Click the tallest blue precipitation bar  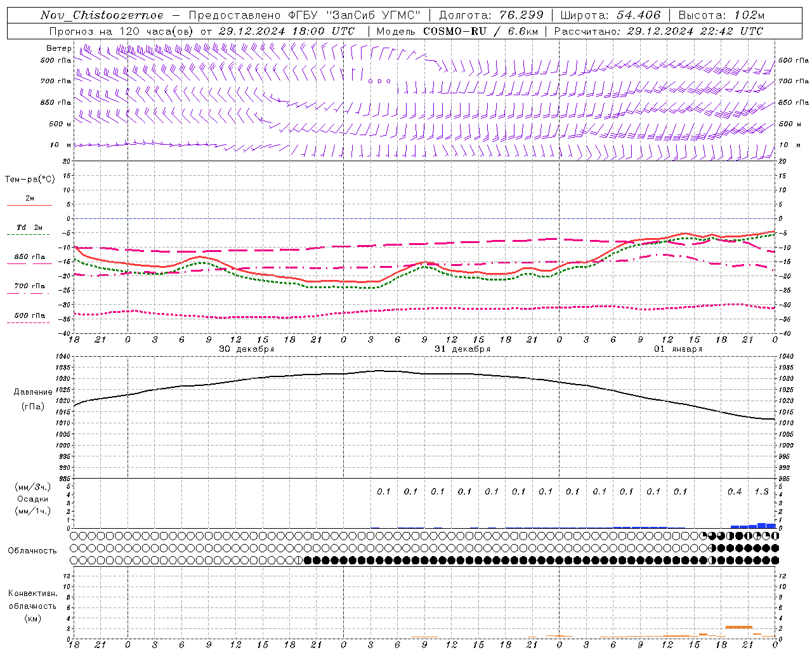[762, 526]
